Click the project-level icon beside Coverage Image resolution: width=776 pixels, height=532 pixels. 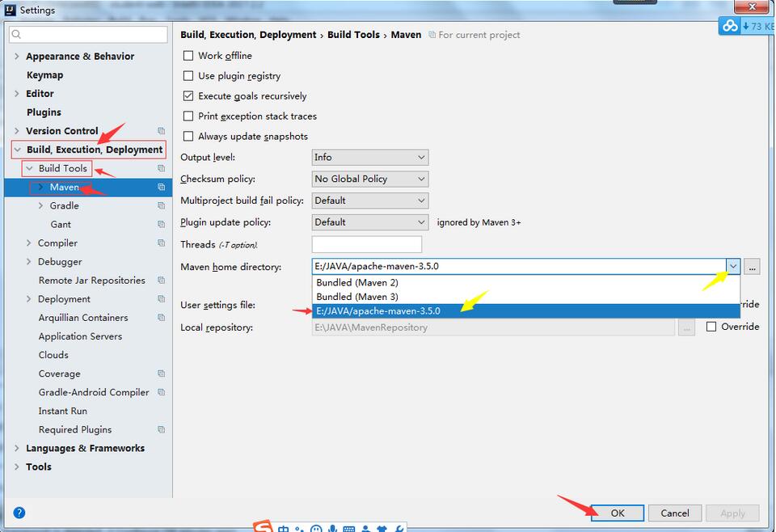(162, 374)
